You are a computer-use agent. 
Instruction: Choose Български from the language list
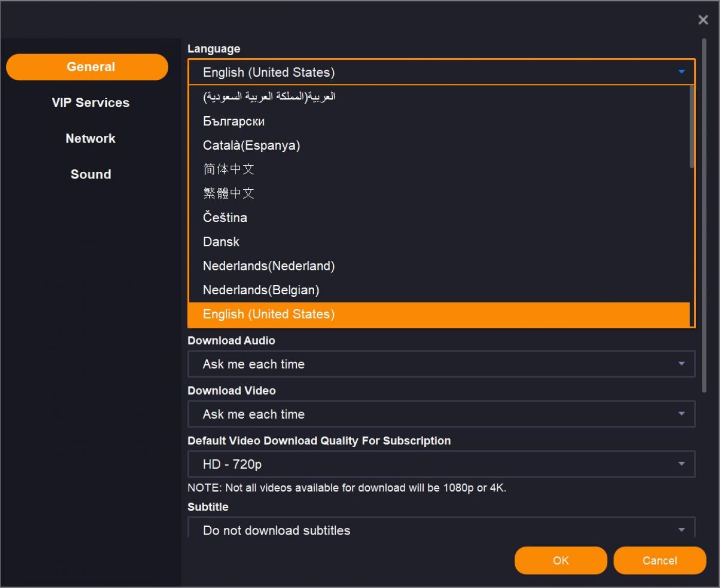point(234,121)
